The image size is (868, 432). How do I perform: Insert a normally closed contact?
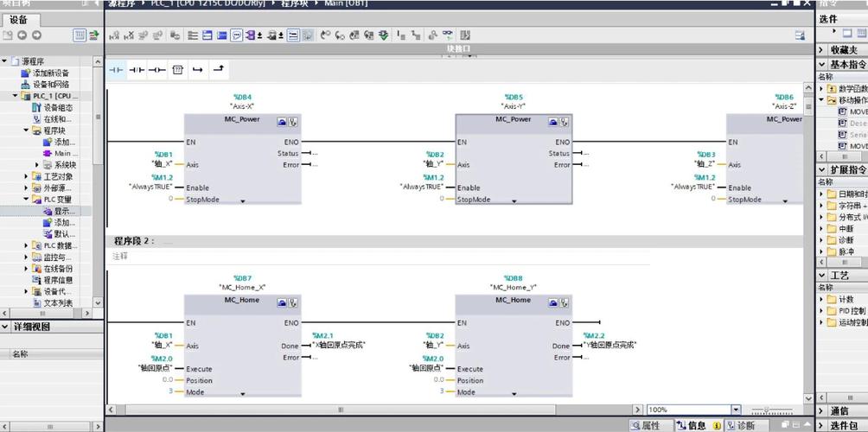(137, 69)
